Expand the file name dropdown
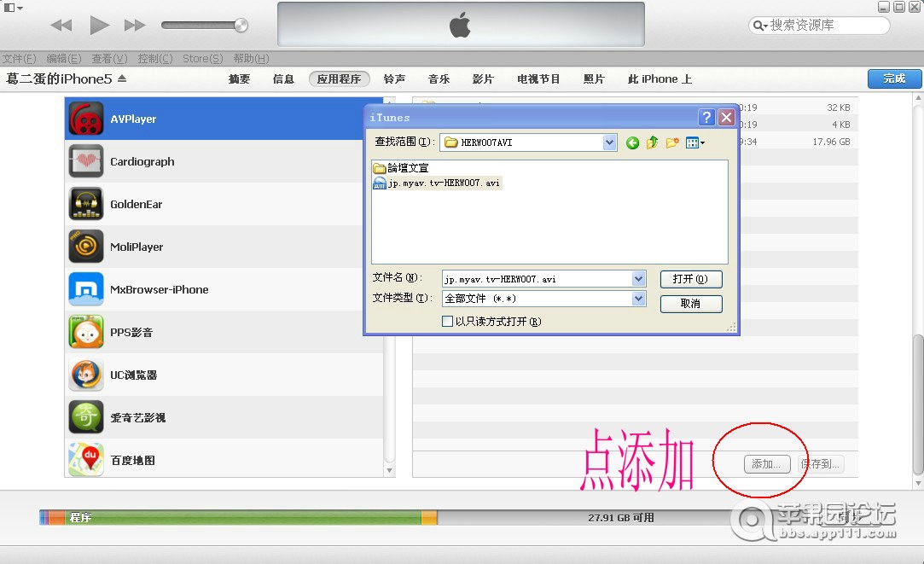Image resolution: width=924 pixels, height=564 pixels. click(x=638, y=279)
